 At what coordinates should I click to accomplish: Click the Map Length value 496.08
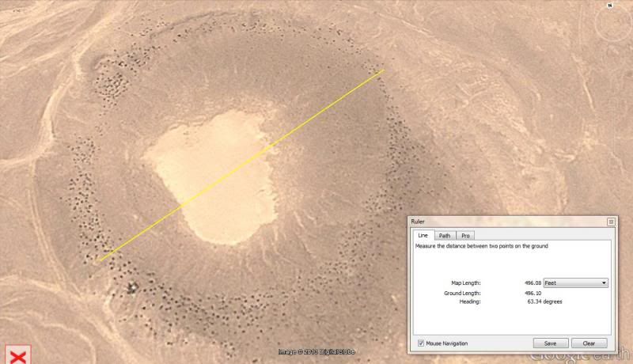click(533, 283)
